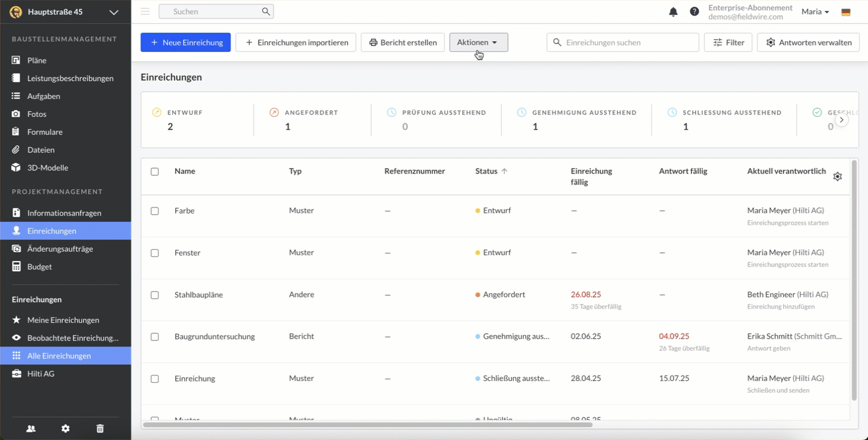The image size is (868, 440).
Task: Click the Neue Einreichung button
Action: click(x=185, y=42)
